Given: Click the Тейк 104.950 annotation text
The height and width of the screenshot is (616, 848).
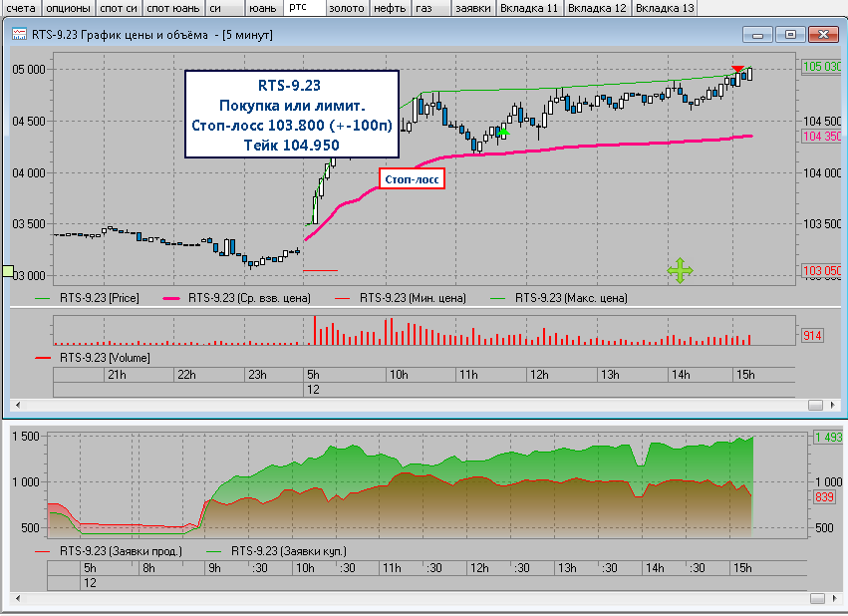Looking at the screenshot, I should [292, 145].
